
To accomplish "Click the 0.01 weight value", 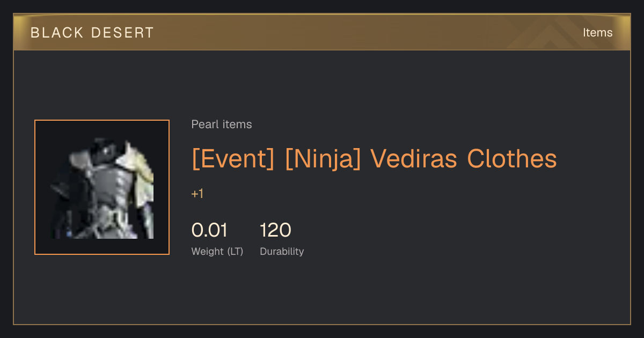I will pyautogui.click(x=209, y=230).
